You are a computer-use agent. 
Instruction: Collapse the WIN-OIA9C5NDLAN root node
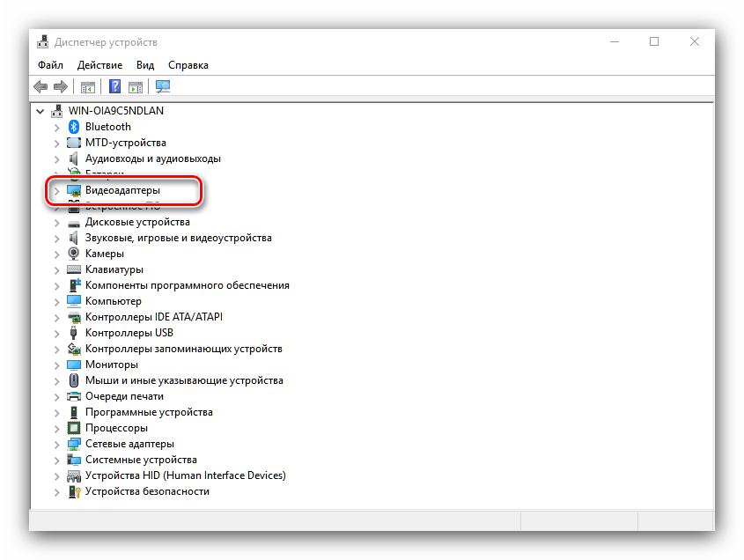(40, 111)
